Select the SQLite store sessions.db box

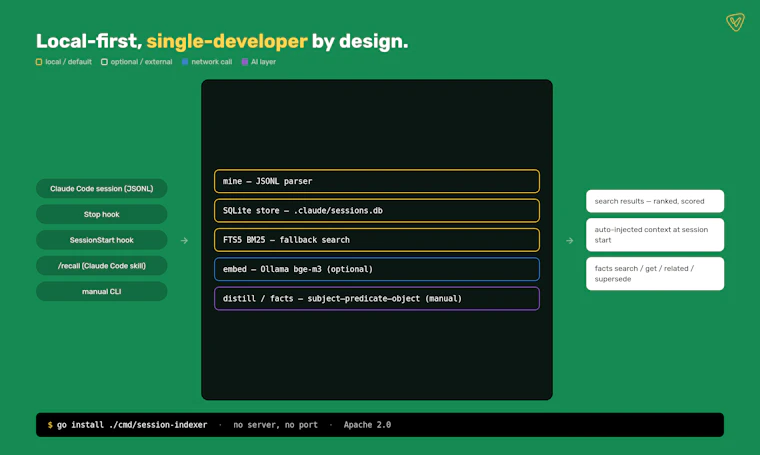coord(377,210)
